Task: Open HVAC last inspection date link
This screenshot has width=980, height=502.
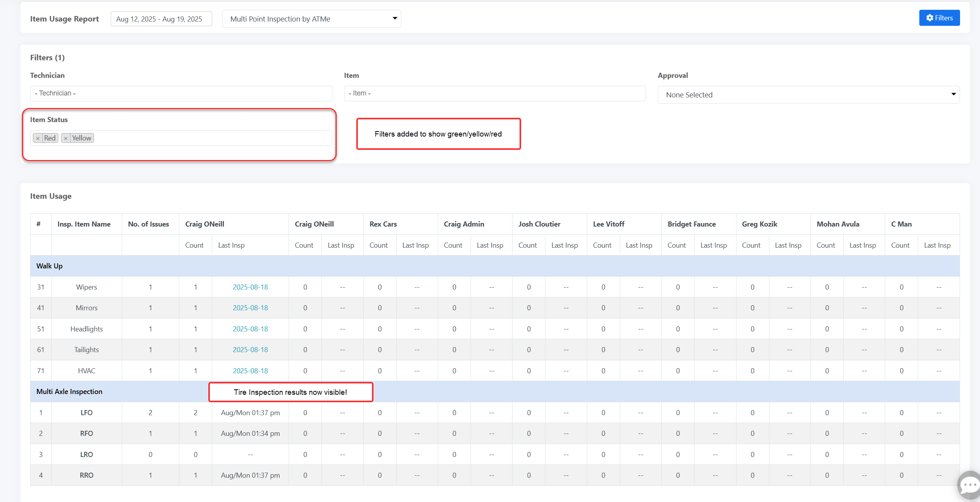Action: 250,371
